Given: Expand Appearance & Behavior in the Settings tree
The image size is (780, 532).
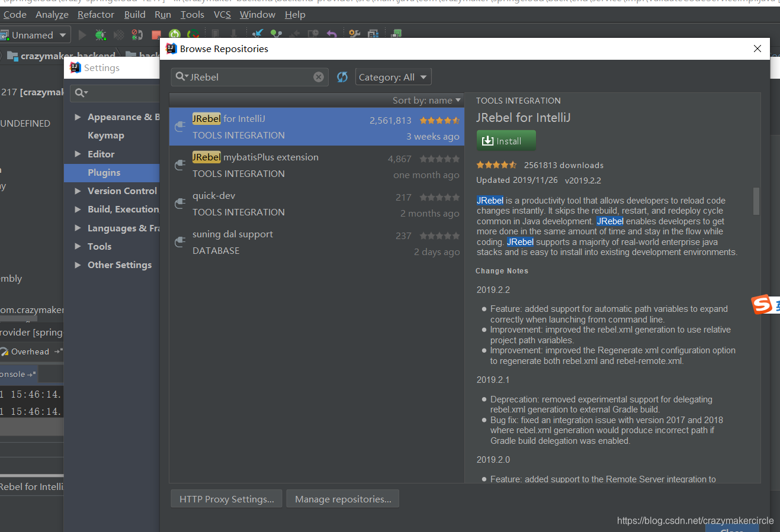Looking at the screenshot, I should click(78, 117).
